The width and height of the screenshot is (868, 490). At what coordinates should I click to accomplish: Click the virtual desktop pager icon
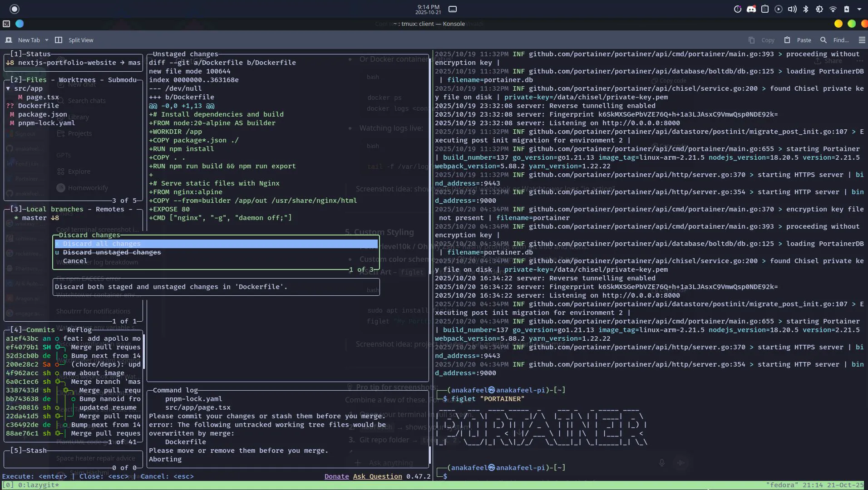click(x=453, y=9)
